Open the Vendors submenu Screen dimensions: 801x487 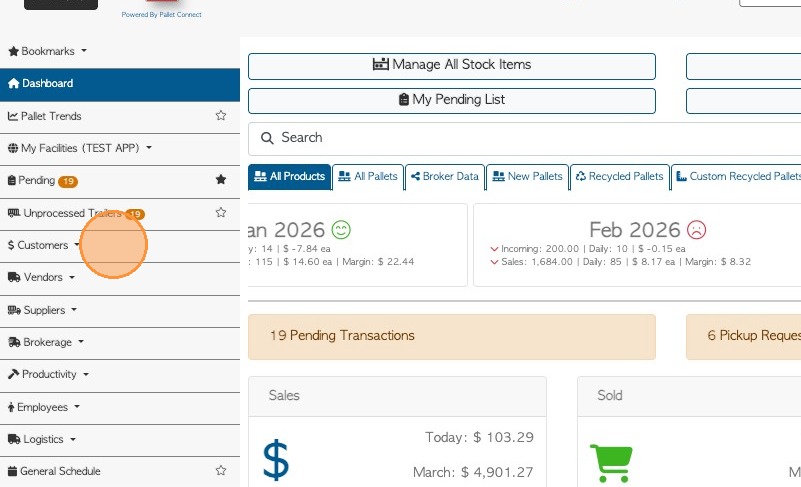pos(42,277)
